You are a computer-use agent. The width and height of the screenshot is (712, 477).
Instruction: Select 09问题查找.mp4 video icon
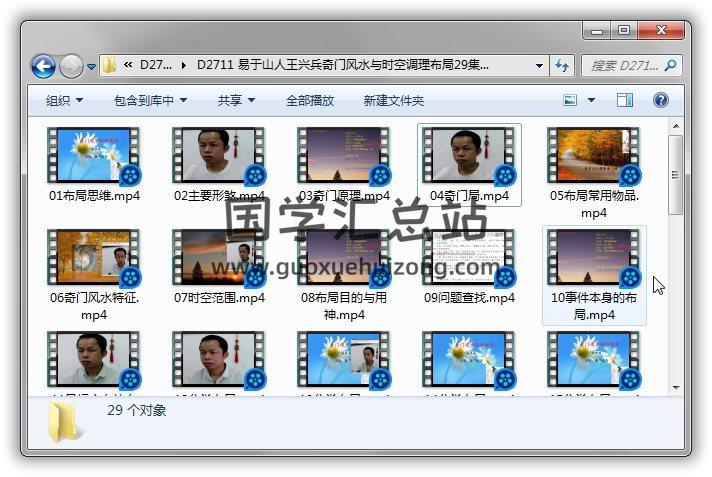click(x=469, y=257)
